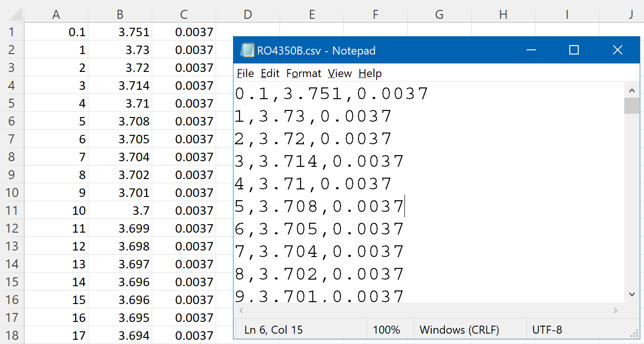
Task: Select column B header in the spreadsheet
Action: 120,15
